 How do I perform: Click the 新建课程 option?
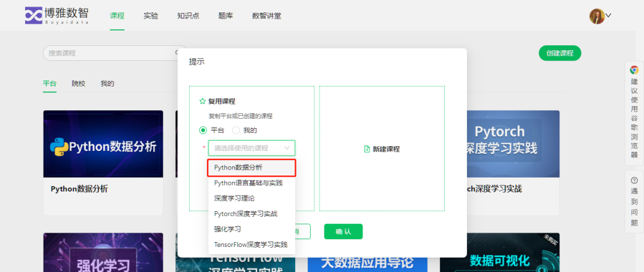tap(382, 149)
